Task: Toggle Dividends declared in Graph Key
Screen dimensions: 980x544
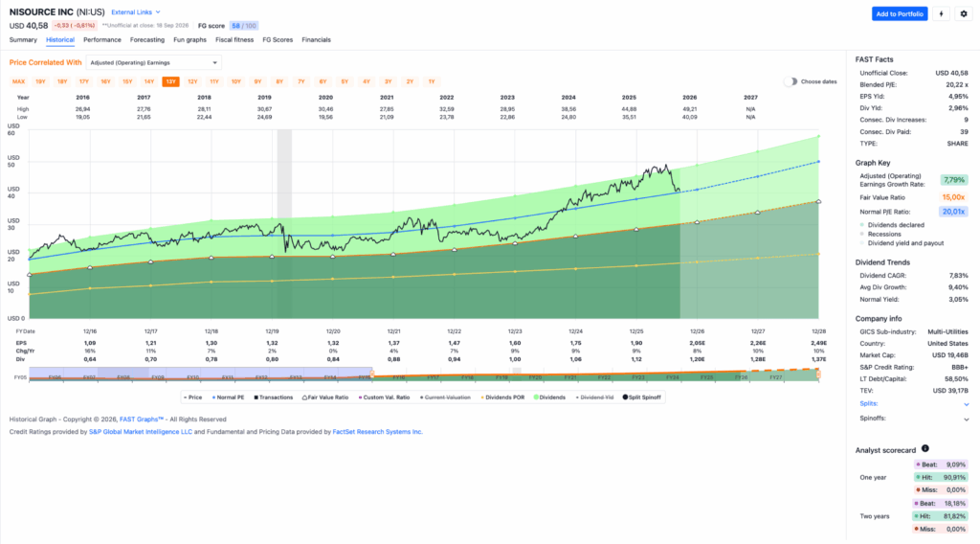Action: click(x=892, y=225)
